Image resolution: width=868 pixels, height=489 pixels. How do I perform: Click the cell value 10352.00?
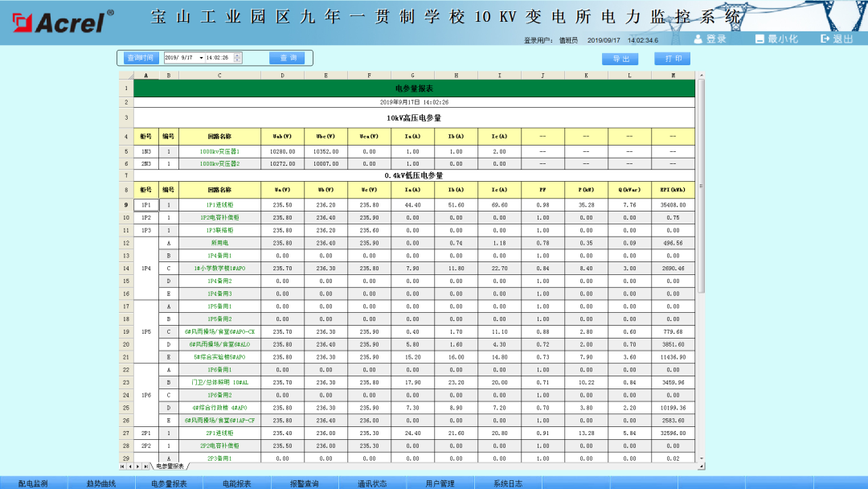click(x=325, y=151)
